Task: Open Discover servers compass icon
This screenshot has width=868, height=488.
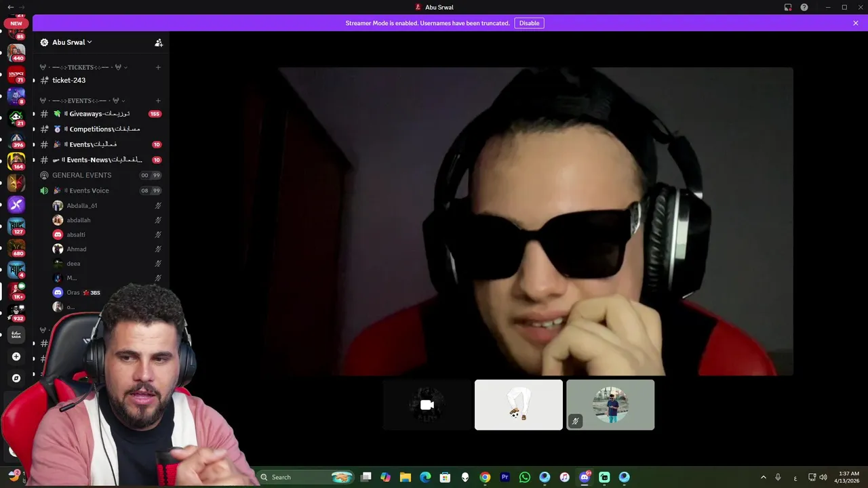Action: pyautogui.click(x=16, y=378)
